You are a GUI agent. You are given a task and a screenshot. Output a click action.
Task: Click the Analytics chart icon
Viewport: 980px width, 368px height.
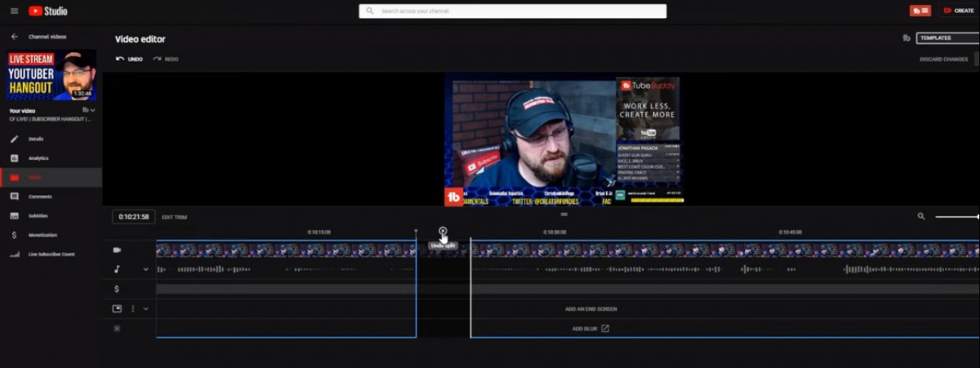click(14, 157)
